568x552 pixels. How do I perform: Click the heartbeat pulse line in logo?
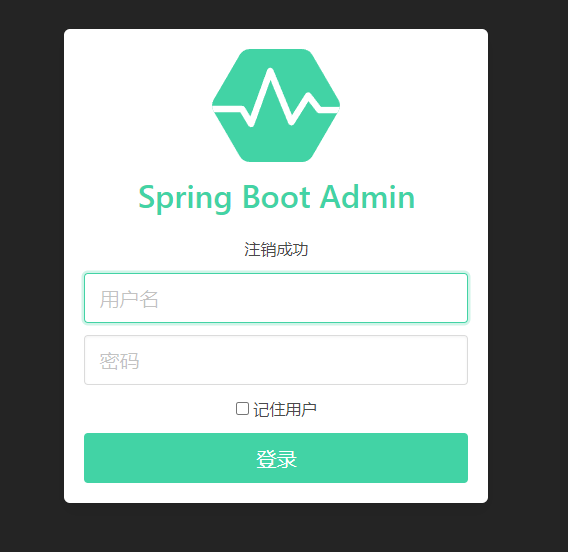(276, 97)
